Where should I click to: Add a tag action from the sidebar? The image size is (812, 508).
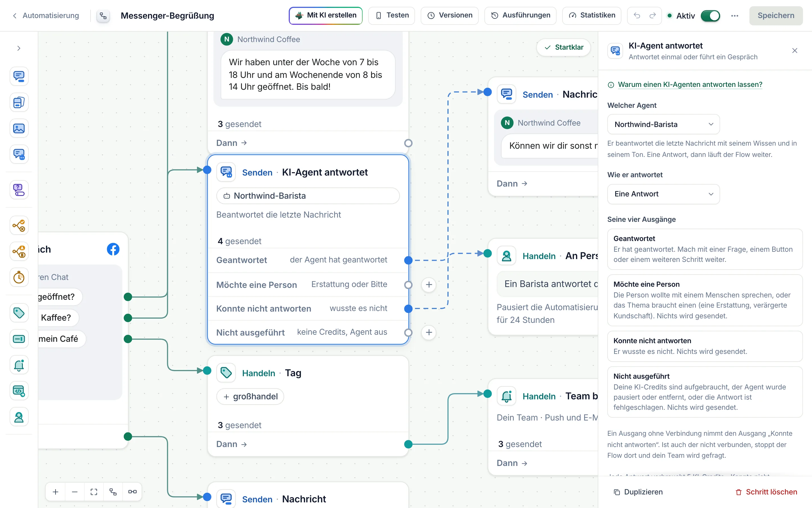click(19, 313)
